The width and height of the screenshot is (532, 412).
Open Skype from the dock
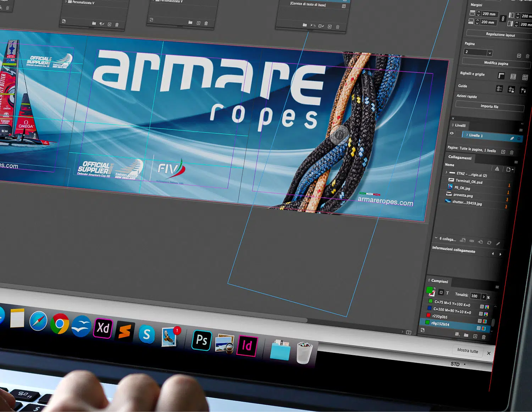pyautogui.click(x=146, y=334)
